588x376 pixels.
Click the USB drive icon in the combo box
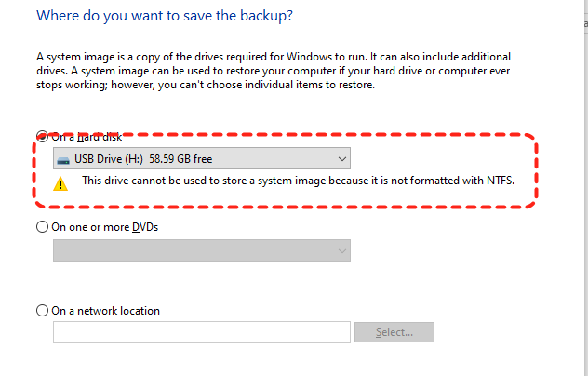tap(63, 159)
